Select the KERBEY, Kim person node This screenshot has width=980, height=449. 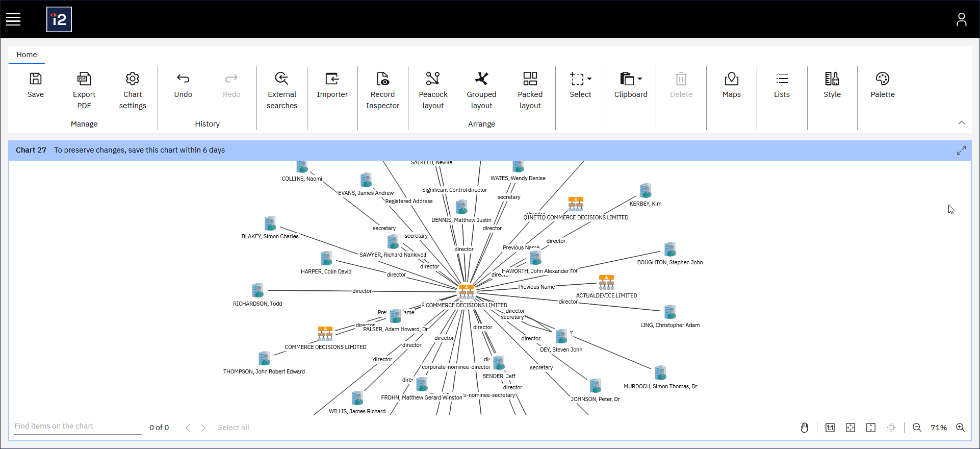click(646, 191)
